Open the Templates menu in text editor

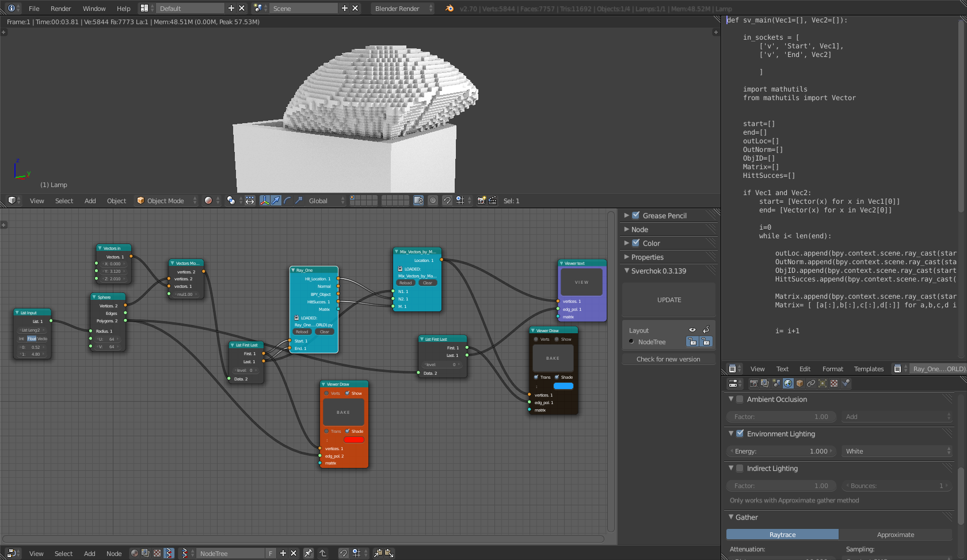click(x=869, y=369)
